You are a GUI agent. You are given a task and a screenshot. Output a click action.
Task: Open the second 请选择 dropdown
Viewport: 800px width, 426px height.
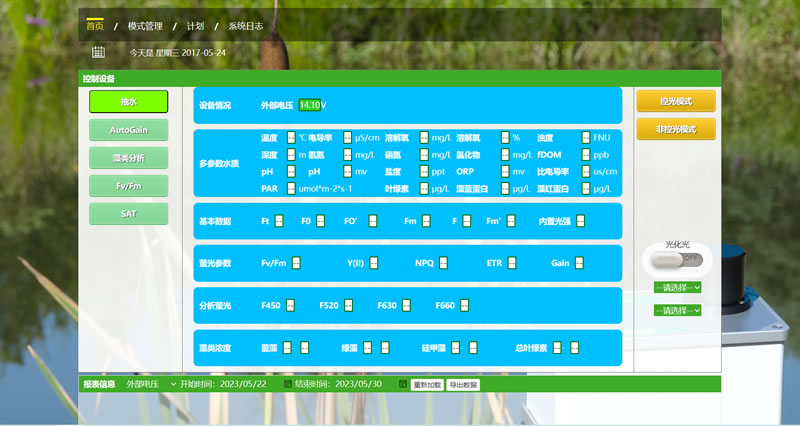point(677,311)
